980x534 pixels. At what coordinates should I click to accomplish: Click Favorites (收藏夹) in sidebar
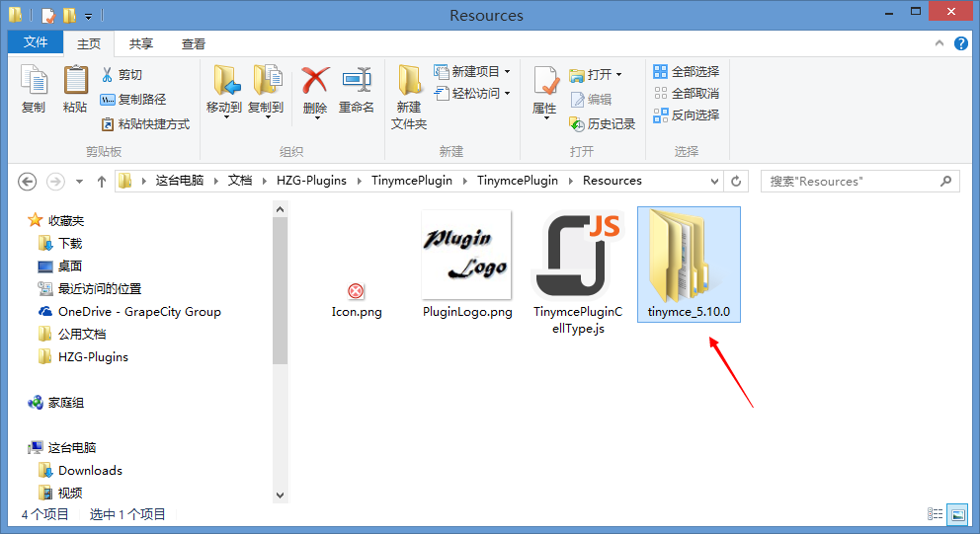point(56,220)
